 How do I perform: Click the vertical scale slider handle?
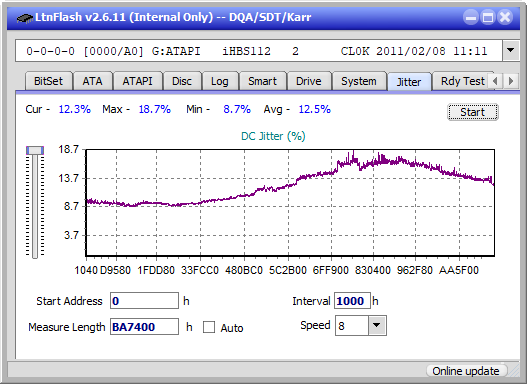(x=35, y=150)
